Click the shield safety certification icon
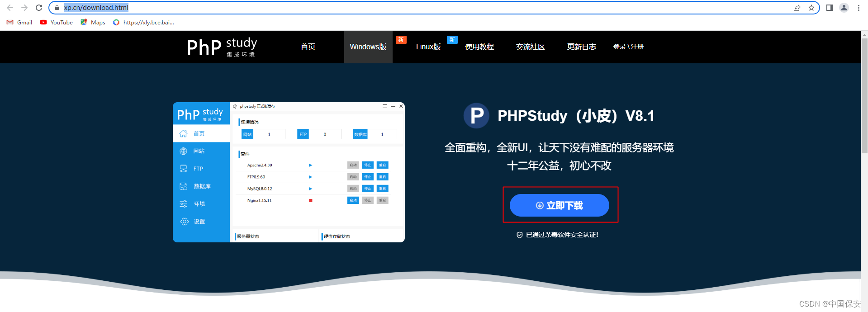This screenshot has width=868, height=312. point(520,235)
